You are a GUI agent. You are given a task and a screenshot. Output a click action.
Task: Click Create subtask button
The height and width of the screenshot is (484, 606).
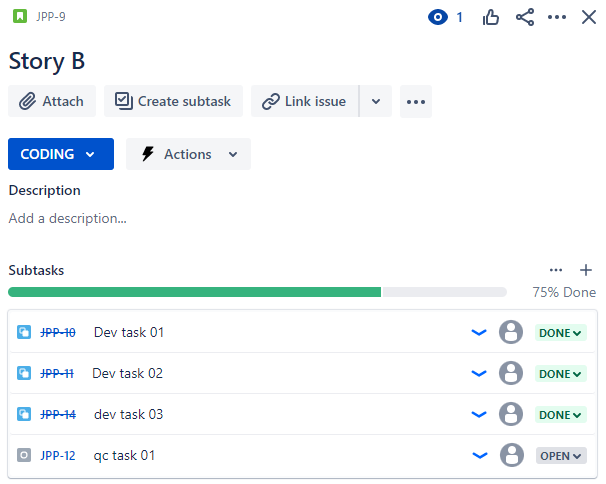(174, 101)
